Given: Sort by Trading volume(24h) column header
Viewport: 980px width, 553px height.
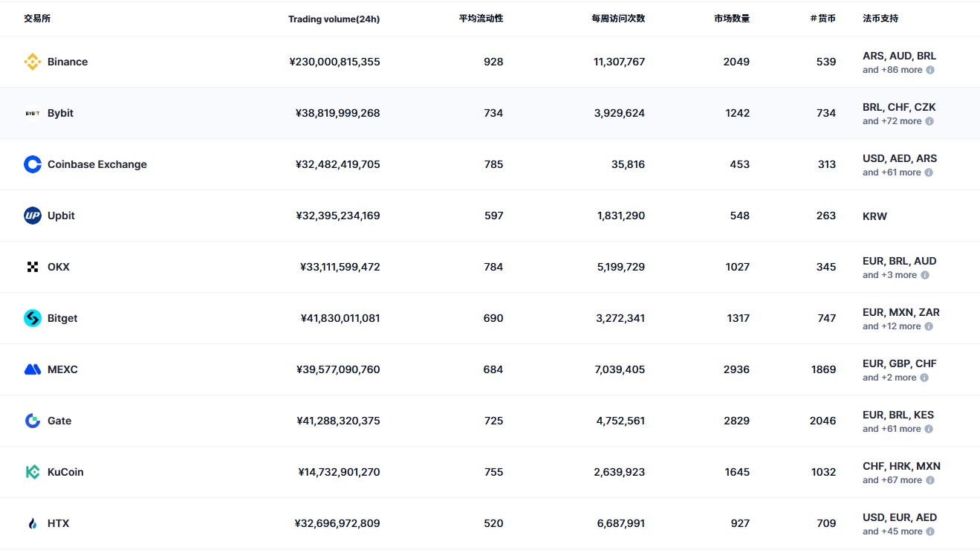Looking at the screenshot, I should [x=334, y=19].
